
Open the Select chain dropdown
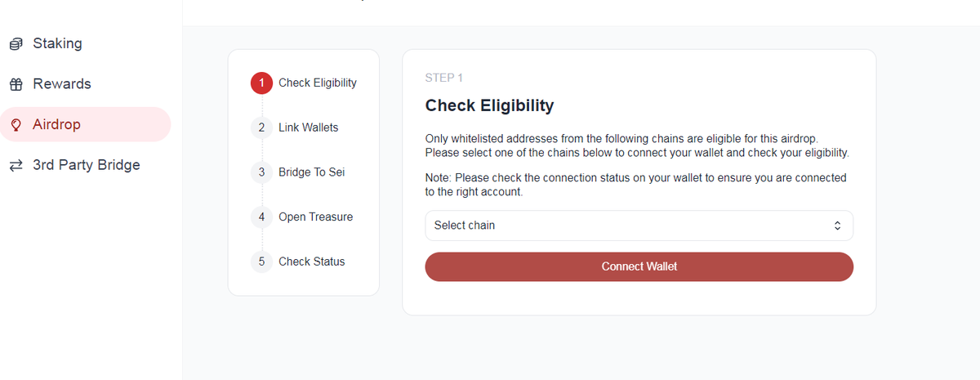point(639,226)
